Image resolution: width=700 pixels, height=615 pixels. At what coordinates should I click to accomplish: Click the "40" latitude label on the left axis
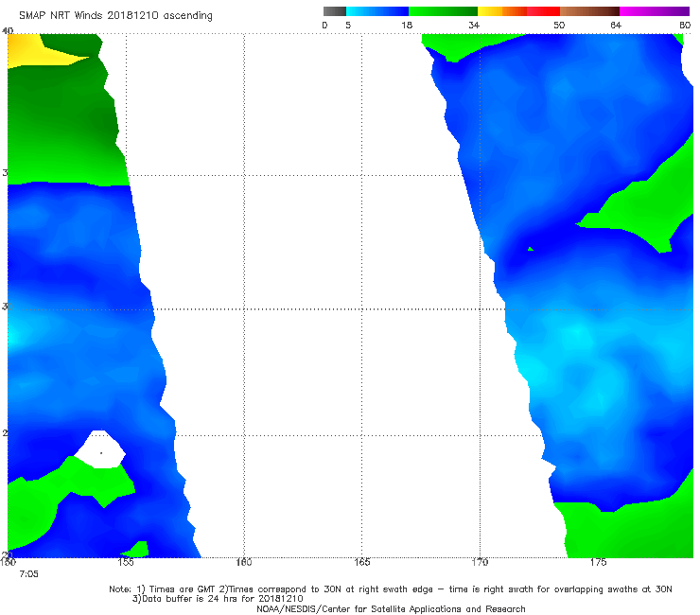(8, 30)
